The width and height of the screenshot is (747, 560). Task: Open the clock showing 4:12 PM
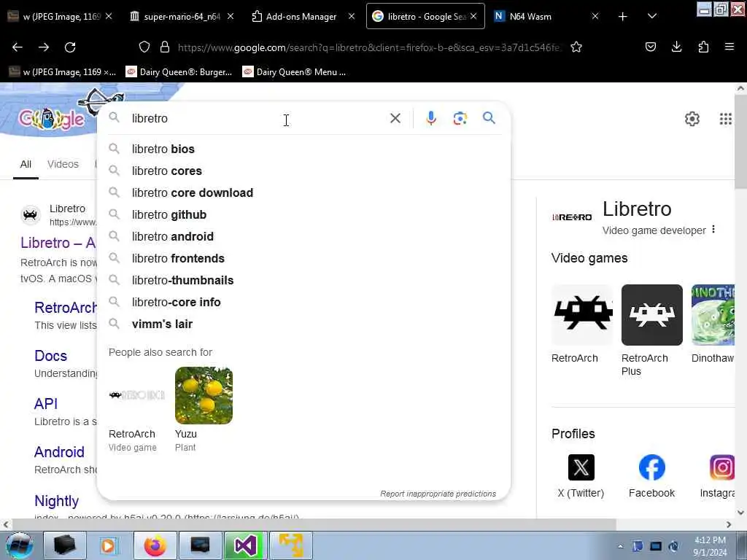point(710,546)
